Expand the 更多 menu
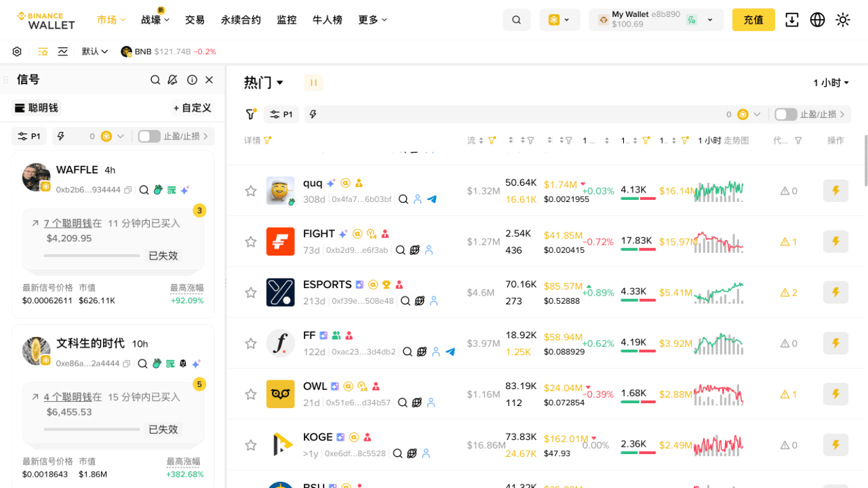 [372, 20]
